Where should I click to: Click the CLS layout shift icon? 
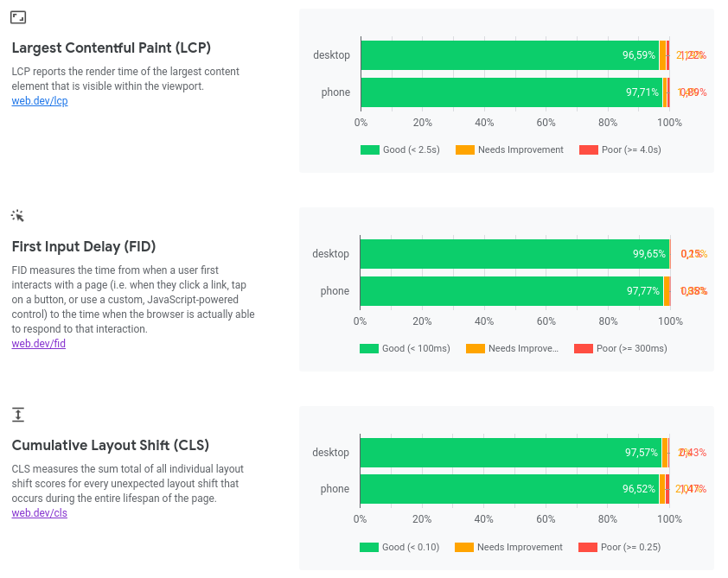(18, 415)
